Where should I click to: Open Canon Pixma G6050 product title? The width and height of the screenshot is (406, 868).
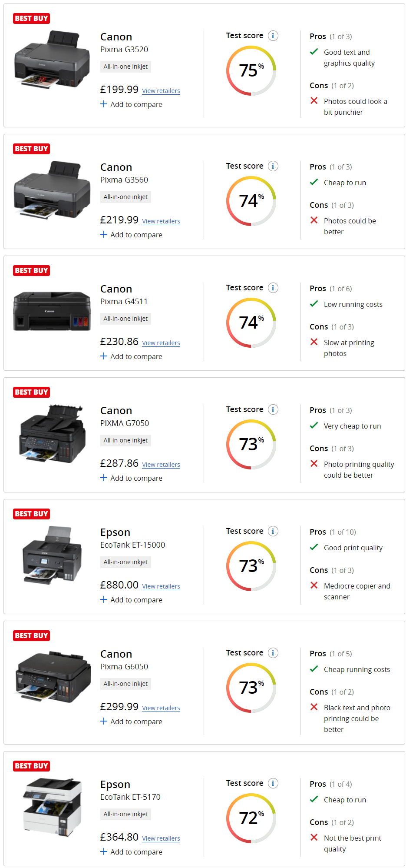124,660
